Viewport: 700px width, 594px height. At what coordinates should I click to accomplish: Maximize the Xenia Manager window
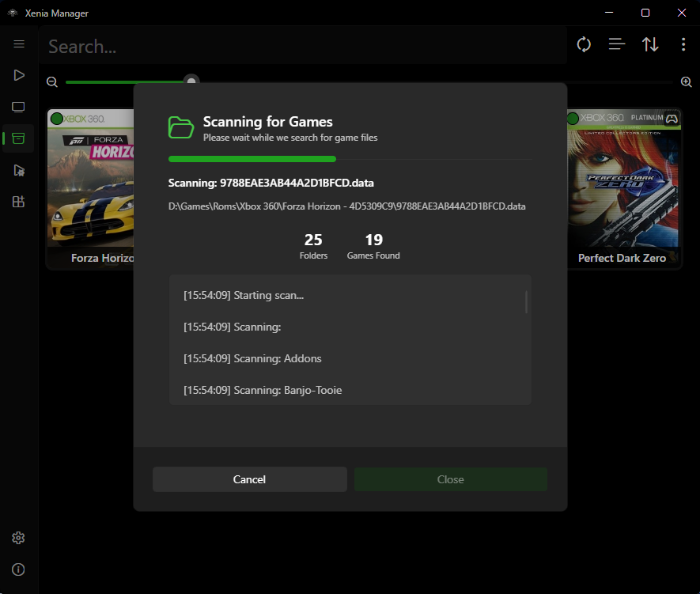point(645,13)
